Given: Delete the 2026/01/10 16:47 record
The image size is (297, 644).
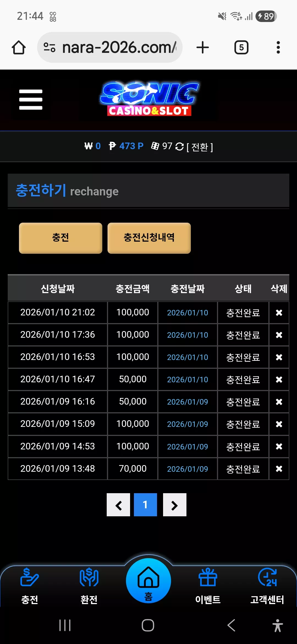Looking at the screenshot, I should click(x=279, y=380).
